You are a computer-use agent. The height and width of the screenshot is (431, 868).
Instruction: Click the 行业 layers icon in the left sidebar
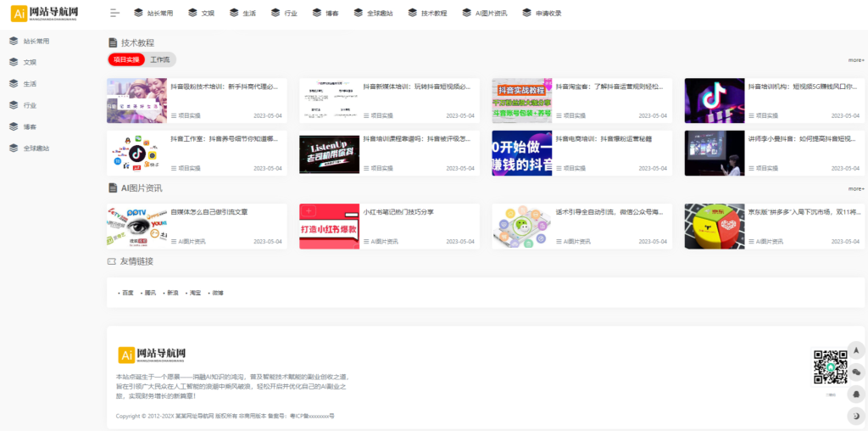(14, 104)
